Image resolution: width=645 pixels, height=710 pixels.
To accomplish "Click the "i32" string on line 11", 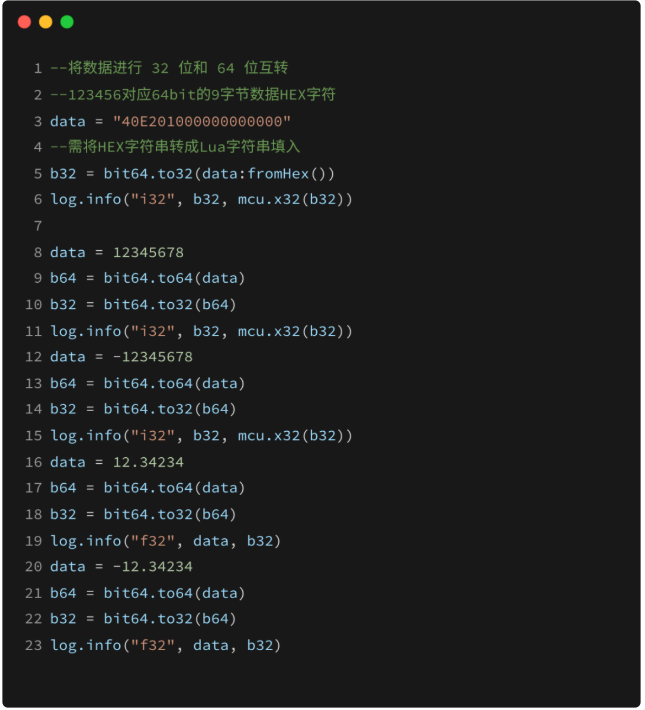I will [153, 331].
